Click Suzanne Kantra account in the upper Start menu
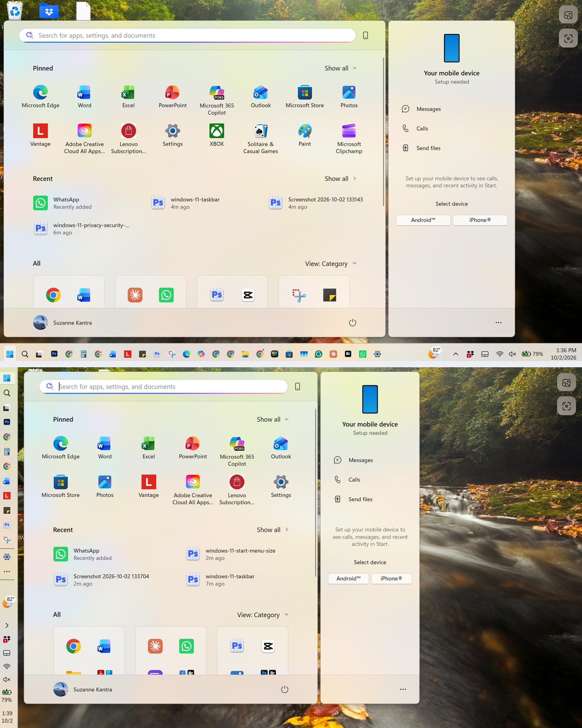 click(63, 323)
